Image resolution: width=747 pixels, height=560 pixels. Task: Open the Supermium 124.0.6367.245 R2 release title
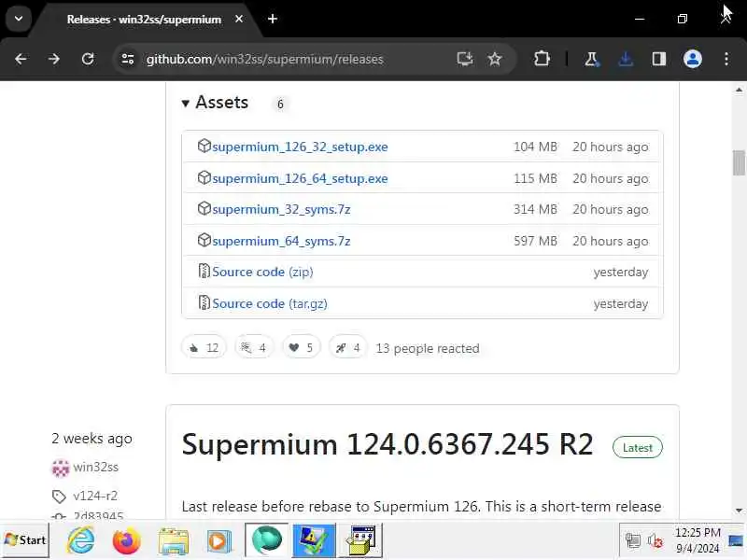[x=388, y=444]
